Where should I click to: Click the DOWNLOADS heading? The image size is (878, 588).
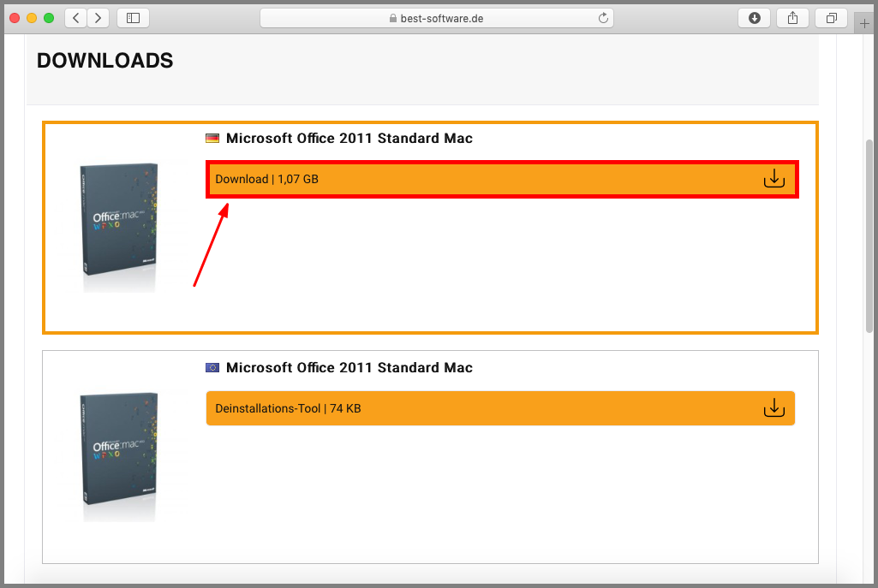click(105, 61)
